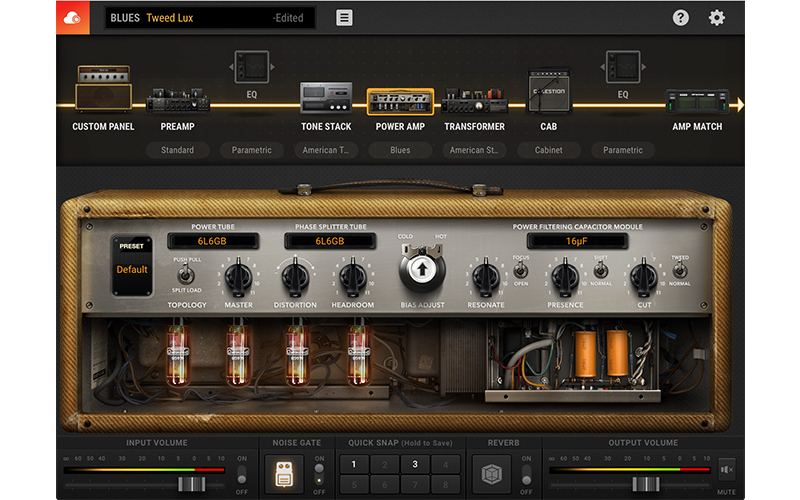Select the Transformer module icon
800x500 pixels.
pos(474,100)
